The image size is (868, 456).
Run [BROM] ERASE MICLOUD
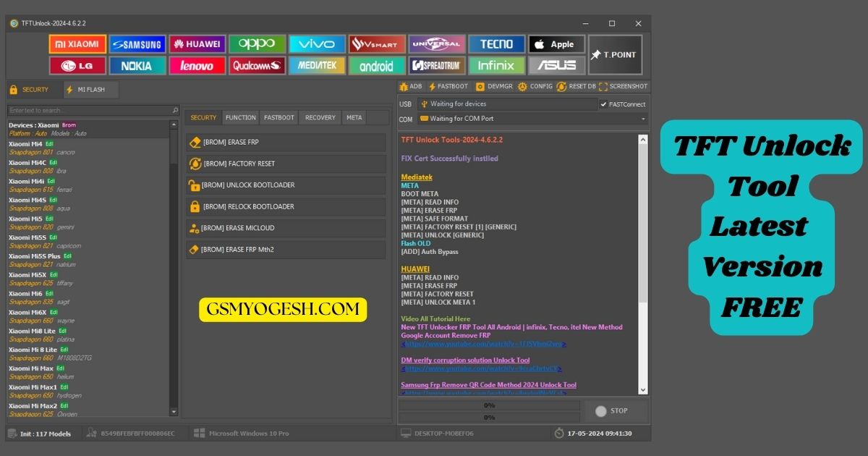coord(285,228)
